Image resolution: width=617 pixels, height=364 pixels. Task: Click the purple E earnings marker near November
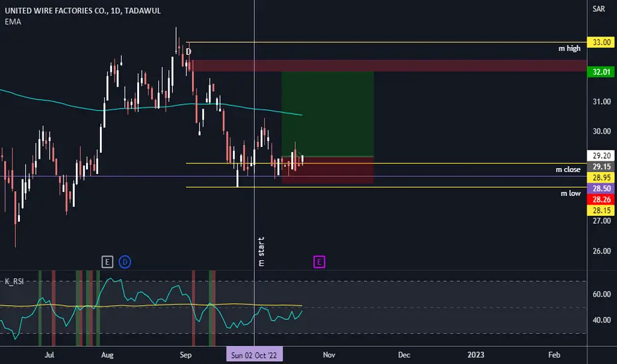[x=319, y=261]
